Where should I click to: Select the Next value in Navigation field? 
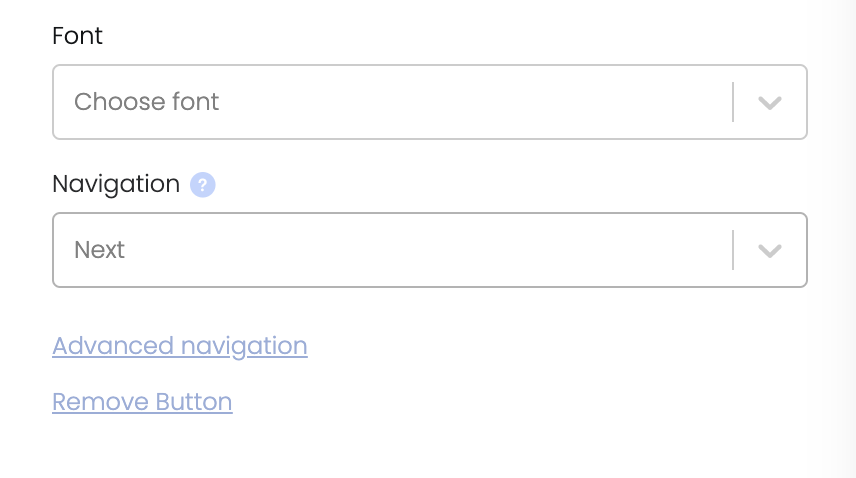coord(99,250)
